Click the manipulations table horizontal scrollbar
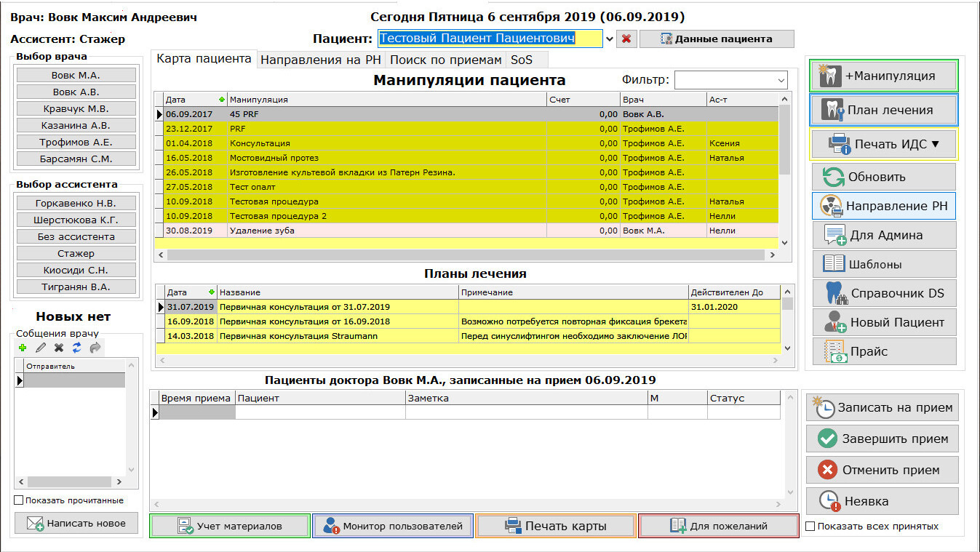Screen dimensions: 980x552 click(x=466, y=255)
